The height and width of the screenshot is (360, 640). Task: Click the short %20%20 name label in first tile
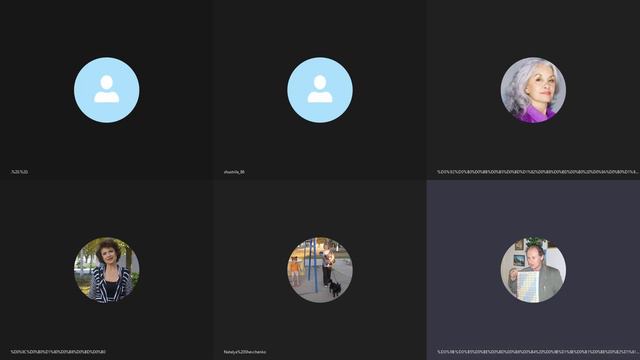(x=20, y=172)
